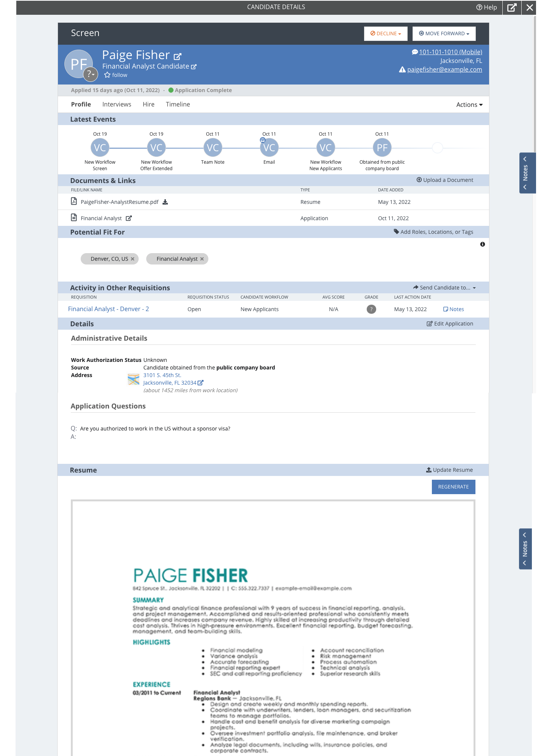Viewport: 544px width, 756px height.
Task: Open the Move Forward dropdown
Action: click(x=444, y=33)
